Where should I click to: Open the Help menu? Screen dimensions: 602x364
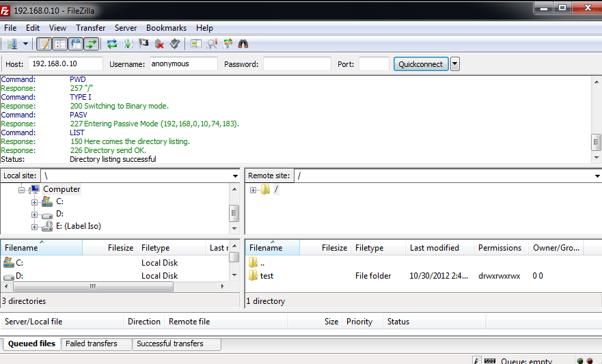(x=204, y=28)
